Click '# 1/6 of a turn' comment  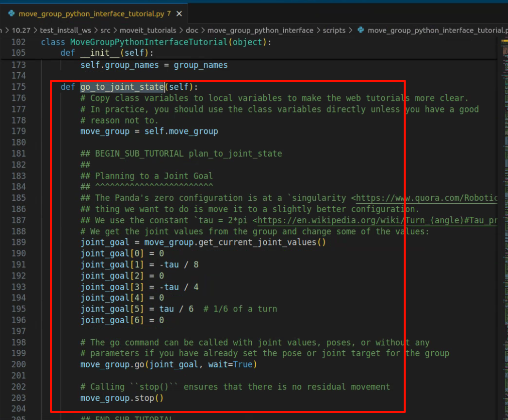click(x=240, y=309)
